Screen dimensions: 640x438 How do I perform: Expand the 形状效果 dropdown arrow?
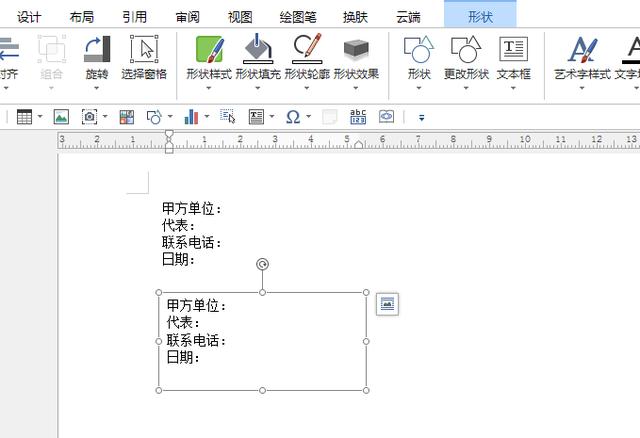point(356,88)
